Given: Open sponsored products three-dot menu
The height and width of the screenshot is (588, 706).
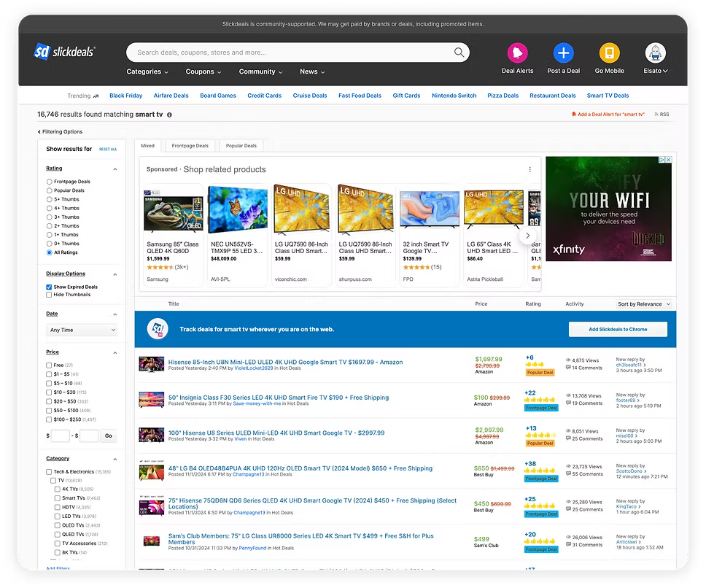Looking at the screenshot, I should point(530,169).
